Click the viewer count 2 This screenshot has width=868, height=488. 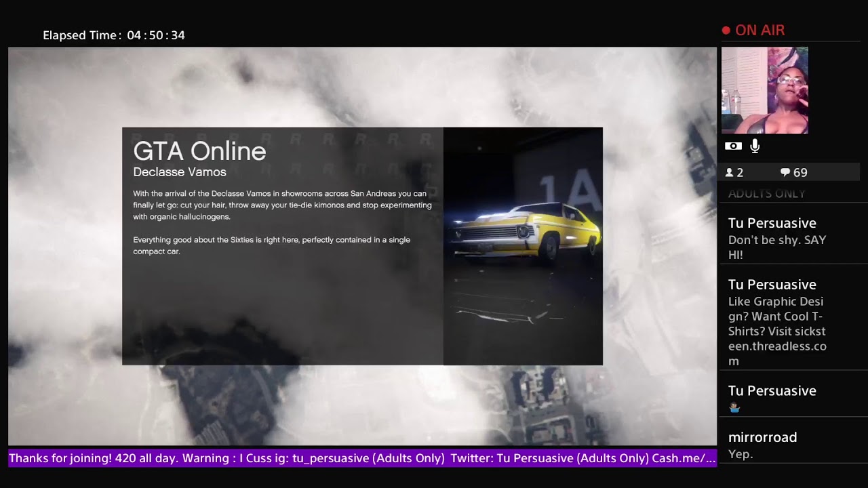tap(740, 173)
